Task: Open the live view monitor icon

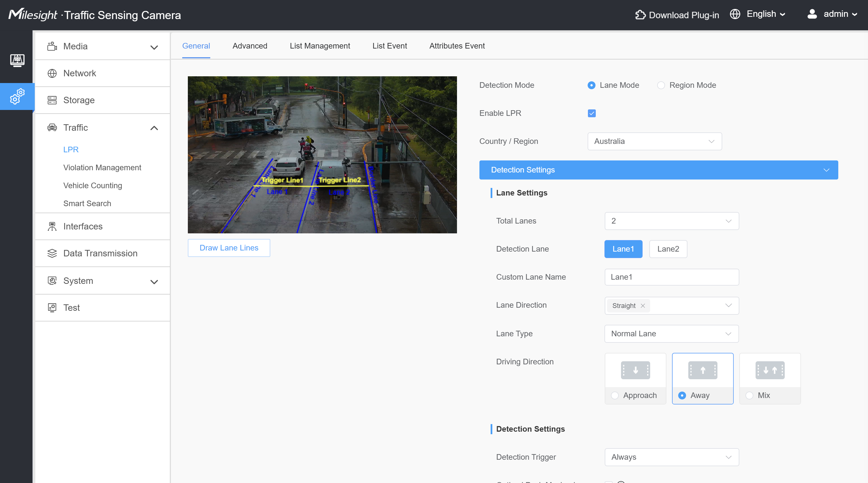Action: coord(17,61)
